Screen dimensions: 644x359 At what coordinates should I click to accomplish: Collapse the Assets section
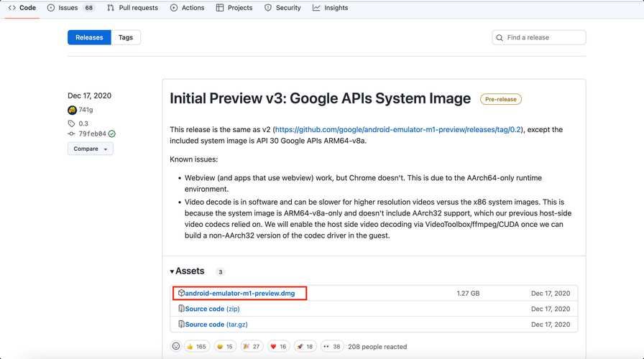click(x=188, y=271)
